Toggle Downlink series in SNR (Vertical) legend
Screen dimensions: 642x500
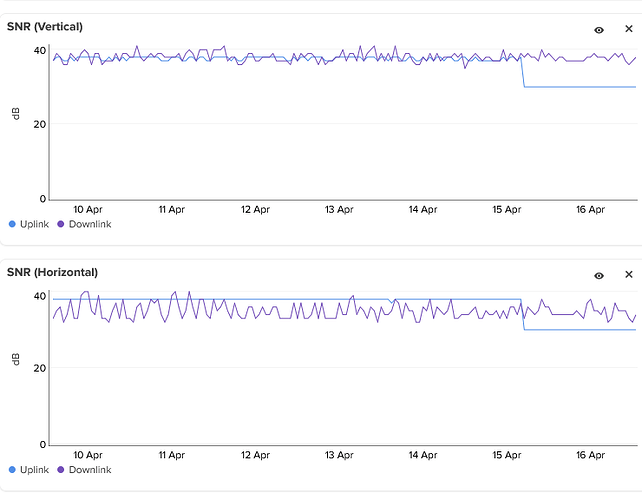pos(84,224)
